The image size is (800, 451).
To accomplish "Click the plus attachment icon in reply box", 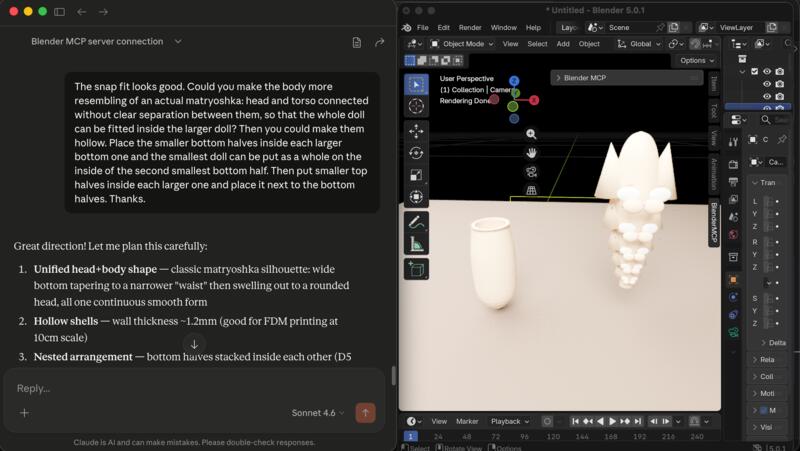I will (24, 413).
